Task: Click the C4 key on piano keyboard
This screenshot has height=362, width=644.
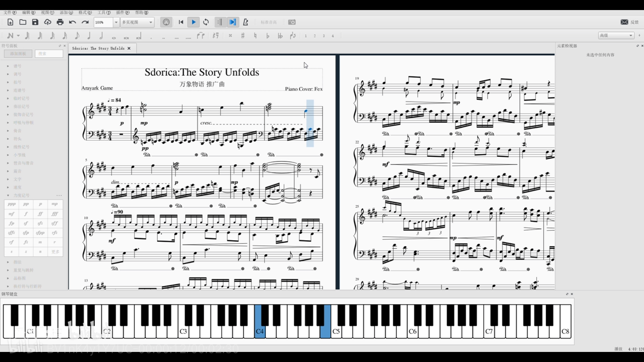Action: click(260, 331)
